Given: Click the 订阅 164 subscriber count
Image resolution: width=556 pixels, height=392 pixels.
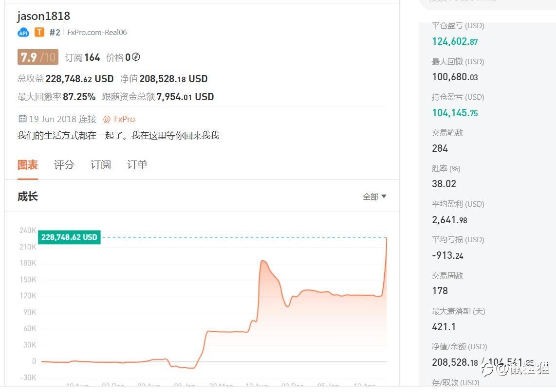Looking at the screenshot, I should pos(83,57).
